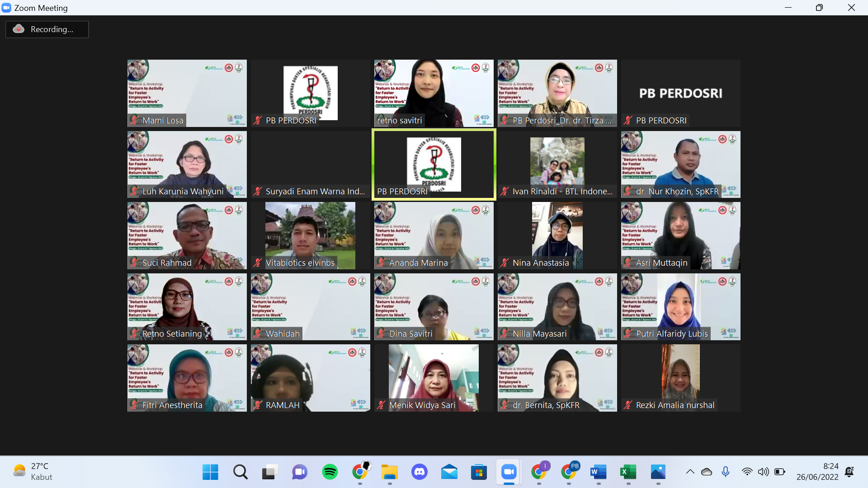Select the highlighted PB PERDOSRI speaker tile
This screenshot has height=488, width=868.
pos(434,164)
